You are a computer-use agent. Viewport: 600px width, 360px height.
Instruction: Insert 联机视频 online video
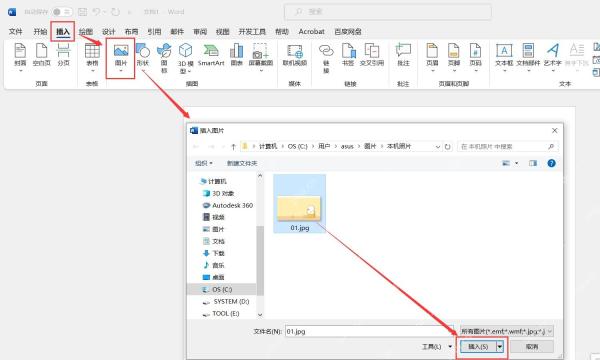point(295,55)
